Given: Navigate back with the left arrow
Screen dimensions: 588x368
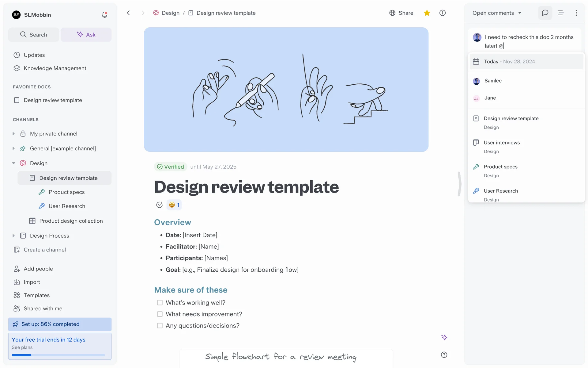Looking at the screenshot, I should [129, 13].
